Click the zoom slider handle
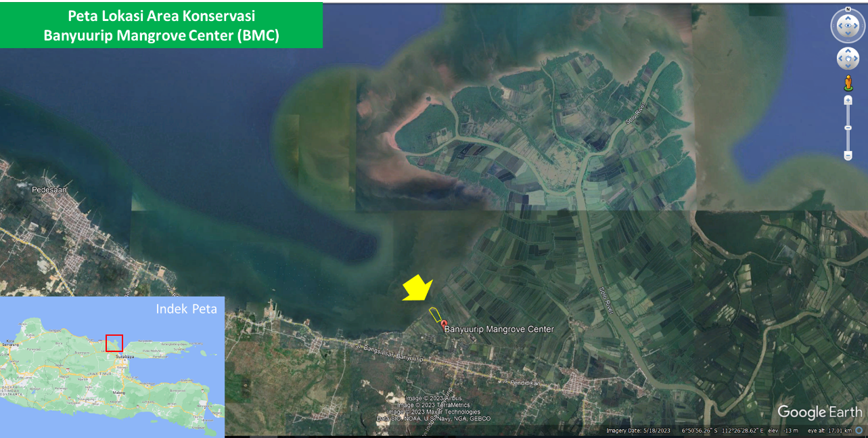The height and width of the screenshot is (438, 868). (x=848, y=127)
